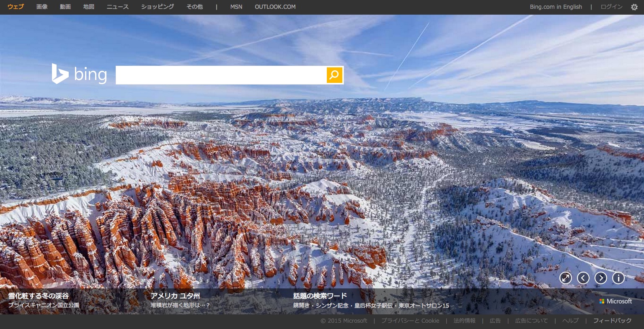Show next background image
Image resolution: width=644 pixels, height=329 pixels.
point(601,278)
